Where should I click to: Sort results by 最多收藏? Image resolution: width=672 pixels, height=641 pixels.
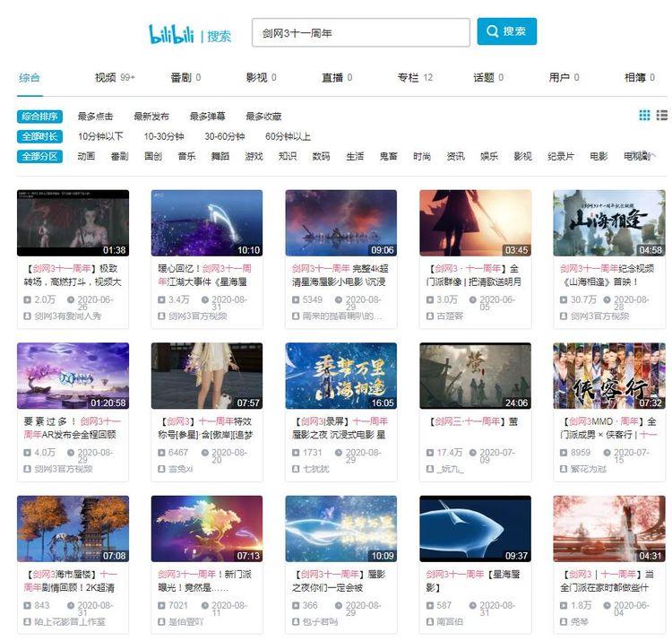263,117
